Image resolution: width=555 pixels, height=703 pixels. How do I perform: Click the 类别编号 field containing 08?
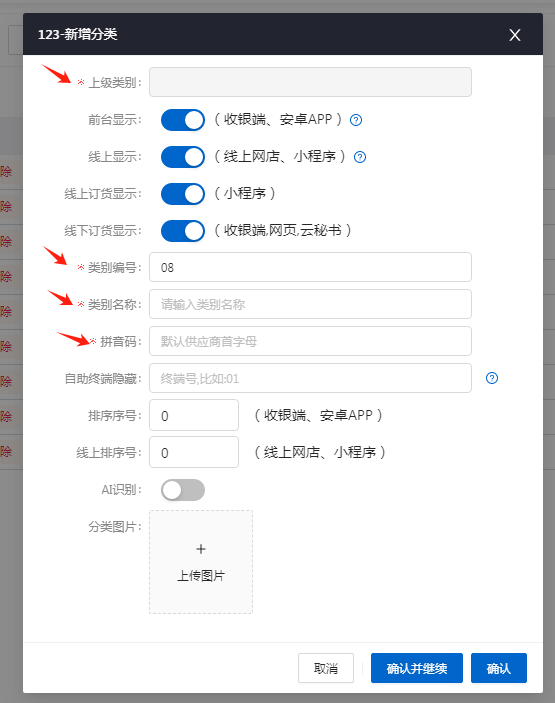pos(310,267)
